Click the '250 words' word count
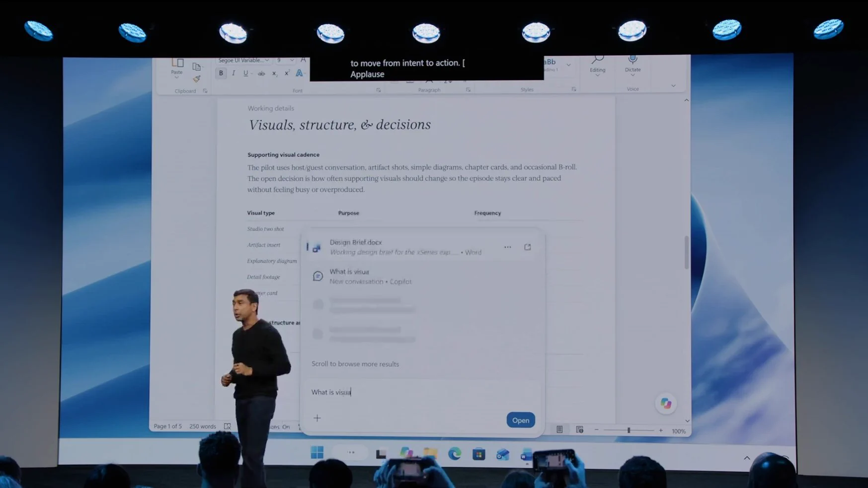 pyautogui.click(x=203, y=426)
